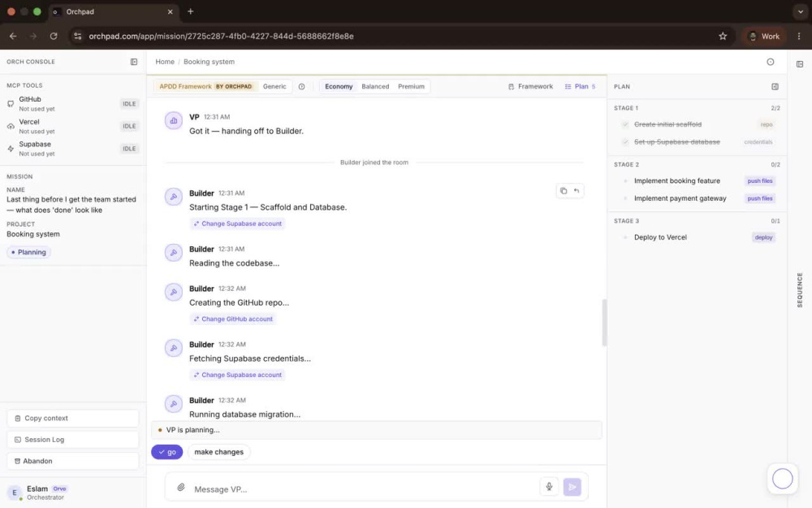
Task: Open a new browser tab
Action: (191, 11)
